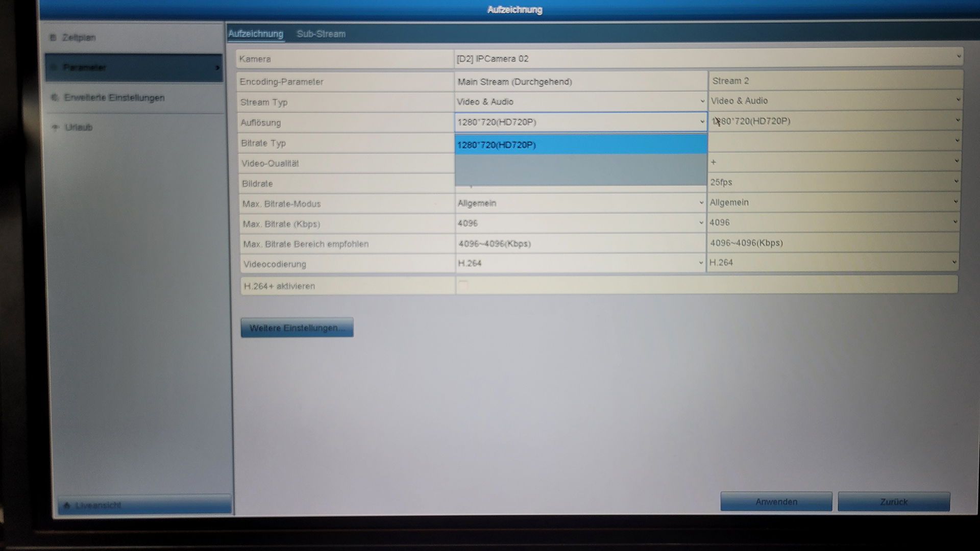The height and width of the screenshot is (551, 980).
Task: Toggle the H.264+ aktivieren checkbox
Action: 463,285
